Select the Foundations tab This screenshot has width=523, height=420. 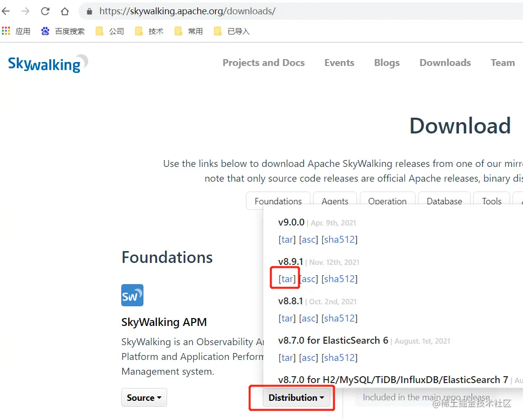click(x=278, y=201)
